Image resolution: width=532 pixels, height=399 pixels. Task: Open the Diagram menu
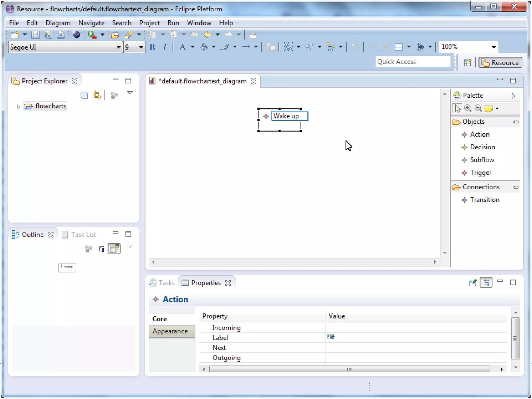pyautogui.click(x=58, y=23)
